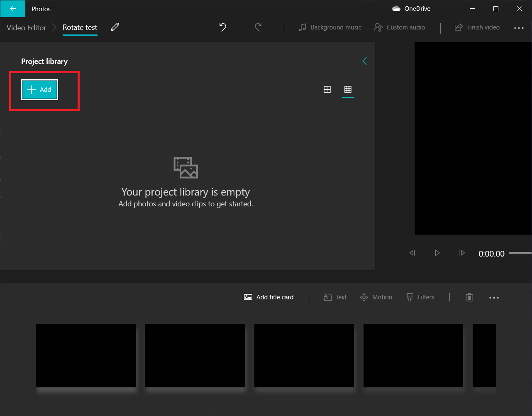Rename the project using the pencil icon
The image size is (532, 416).
click(115, 27)
